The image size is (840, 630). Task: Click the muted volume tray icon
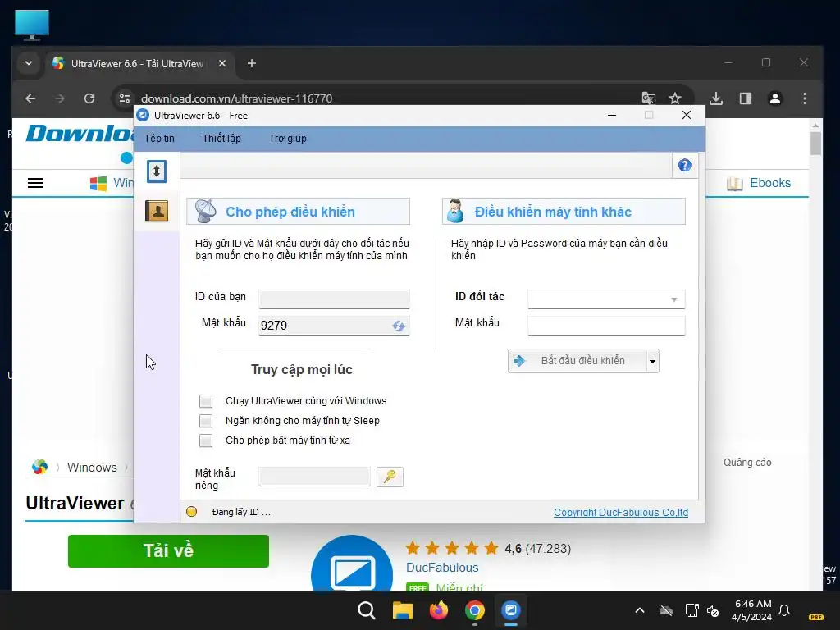(x=713, y=610)
